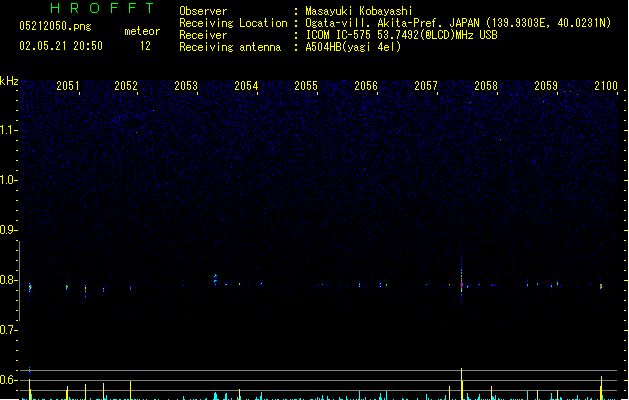Click the ICOM IC-575 receiver text
Viewport: 629px width, 400px height.
[402, 35]
